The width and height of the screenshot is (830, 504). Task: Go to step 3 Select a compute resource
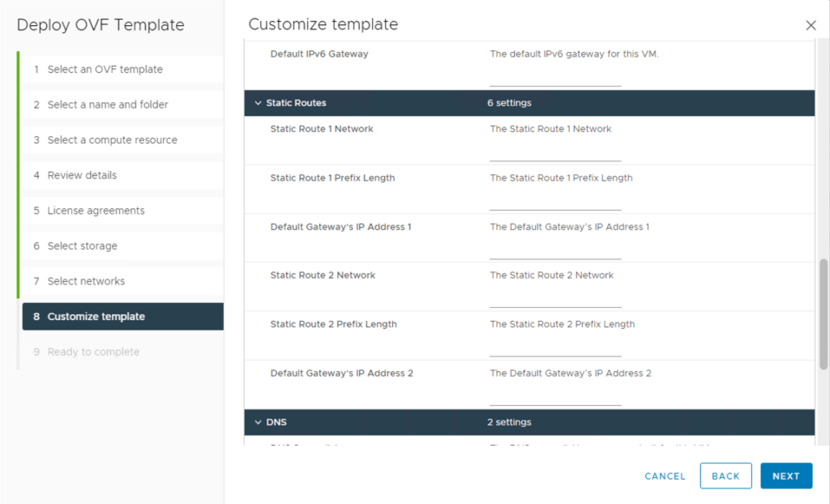click(123, 139)
